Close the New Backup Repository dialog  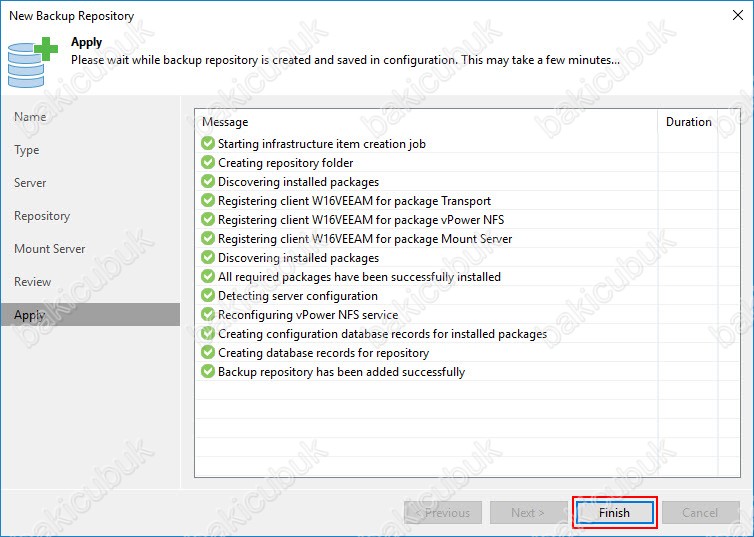click(738, 15)
